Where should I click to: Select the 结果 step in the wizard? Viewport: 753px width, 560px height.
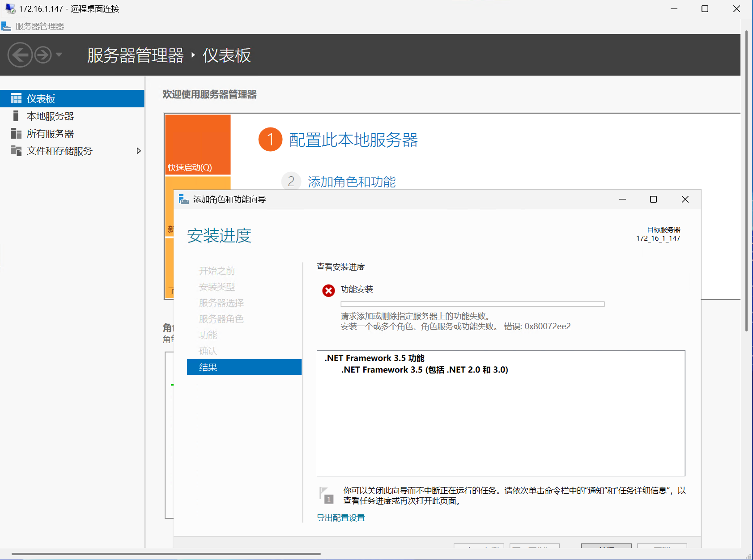[x=244, y=367]
